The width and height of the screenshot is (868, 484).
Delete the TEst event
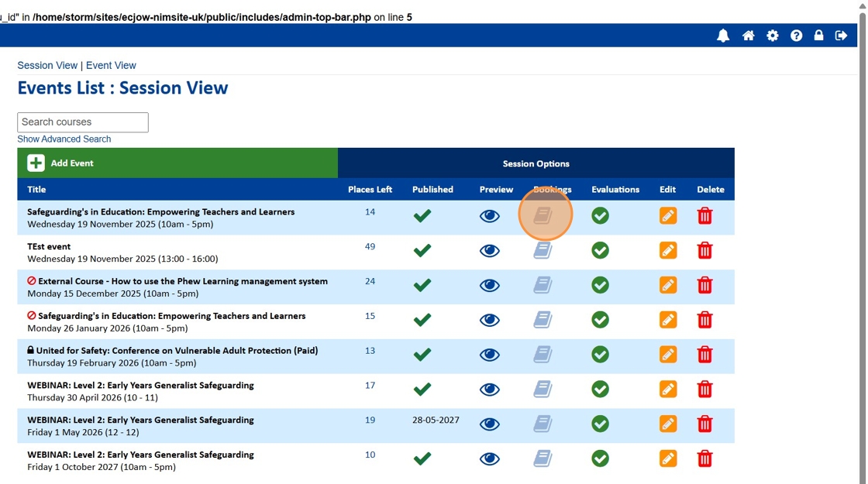tap(704, 251)
